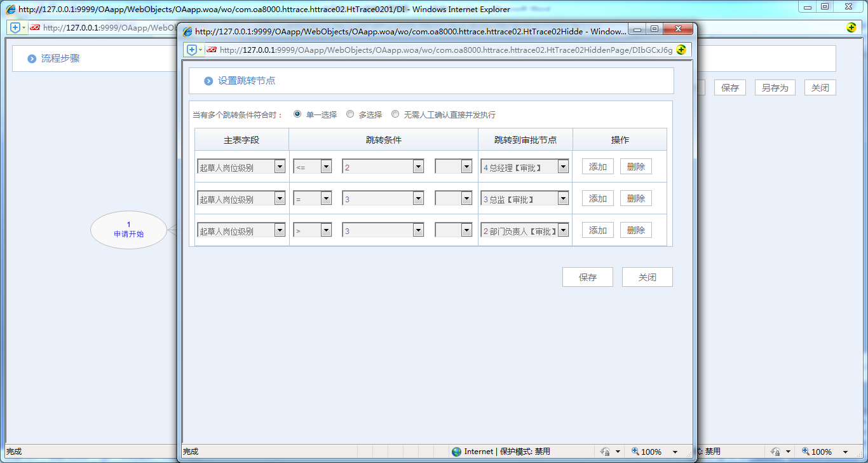Open Favorites via the blue add-favorite icon
Image resolution: width=868 pixels, height=463 pixels.
[x=191, y=49]
